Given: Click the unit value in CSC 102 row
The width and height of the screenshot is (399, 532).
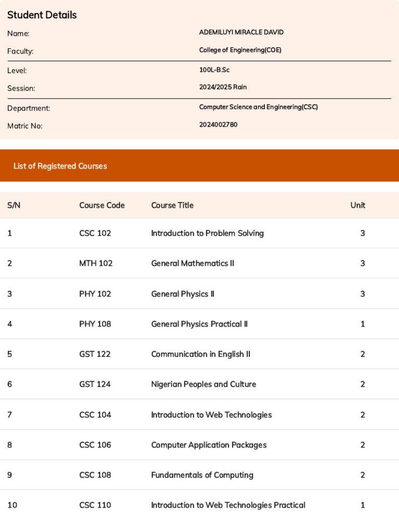Looking at the screenshot, I should (363, 233).
